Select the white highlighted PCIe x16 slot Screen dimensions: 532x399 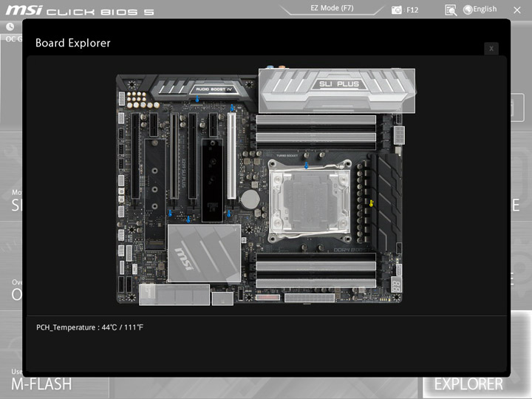tap(232, 156)
